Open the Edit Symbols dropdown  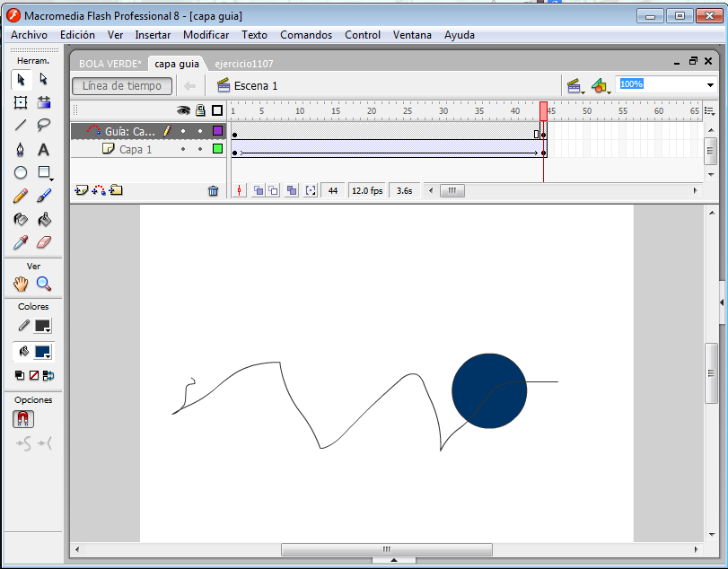click(x=601, y=86)
